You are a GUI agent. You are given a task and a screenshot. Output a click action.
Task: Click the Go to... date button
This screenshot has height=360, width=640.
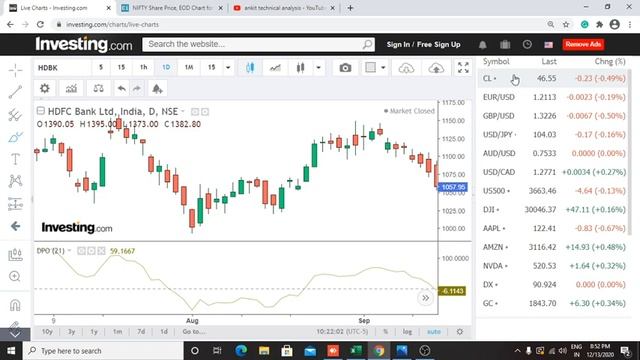193,332
